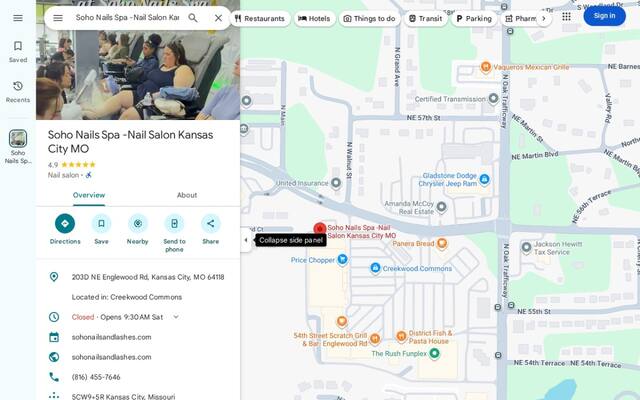Select District Fish & Pasta House marker
Screen dimensions: 640x400
pos(401,336)
